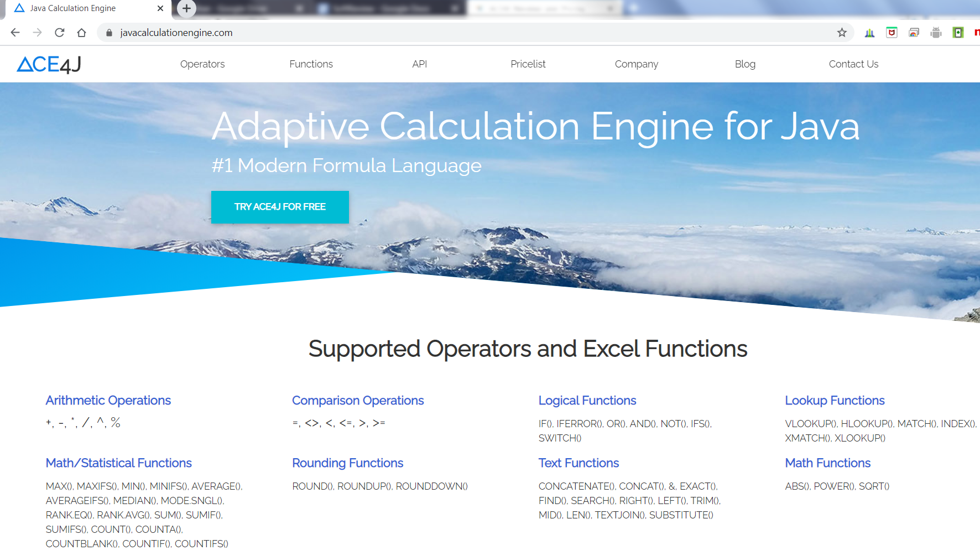980x550 pixels.
Task: Click the text 'MID(), LEN(), TEXTJOIN(), SUBSTITUTE()'
Action: click(626, 515)
